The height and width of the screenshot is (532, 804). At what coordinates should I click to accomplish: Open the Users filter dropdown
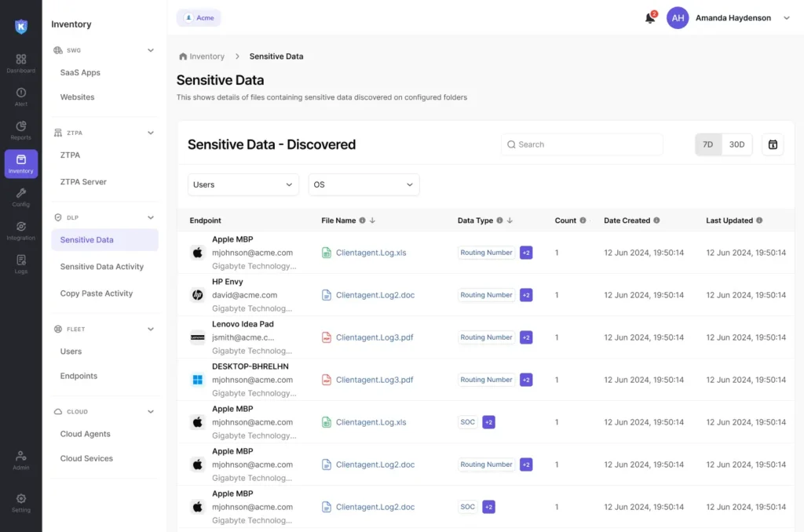pos(243,184)
